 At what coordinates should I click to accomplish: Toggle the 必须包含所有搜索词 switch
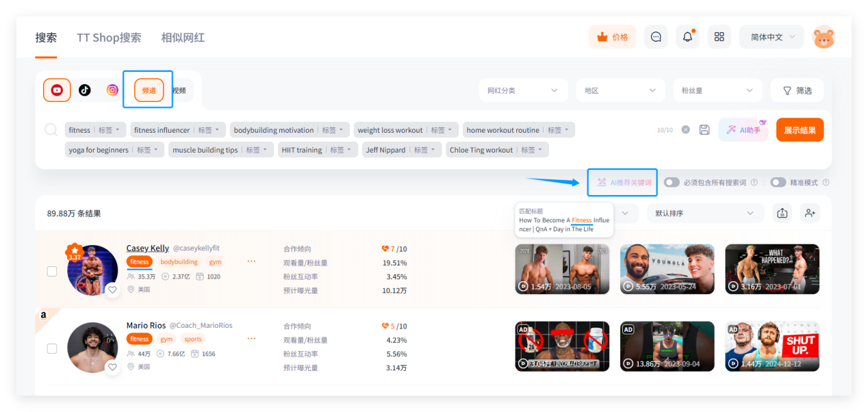(x=672, y=183)
